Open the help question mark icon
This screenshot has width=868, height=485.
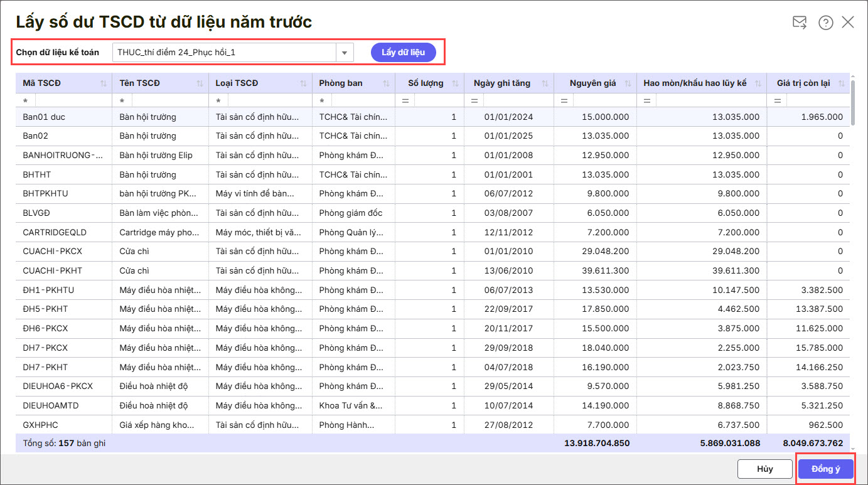(x=825, y=23)
